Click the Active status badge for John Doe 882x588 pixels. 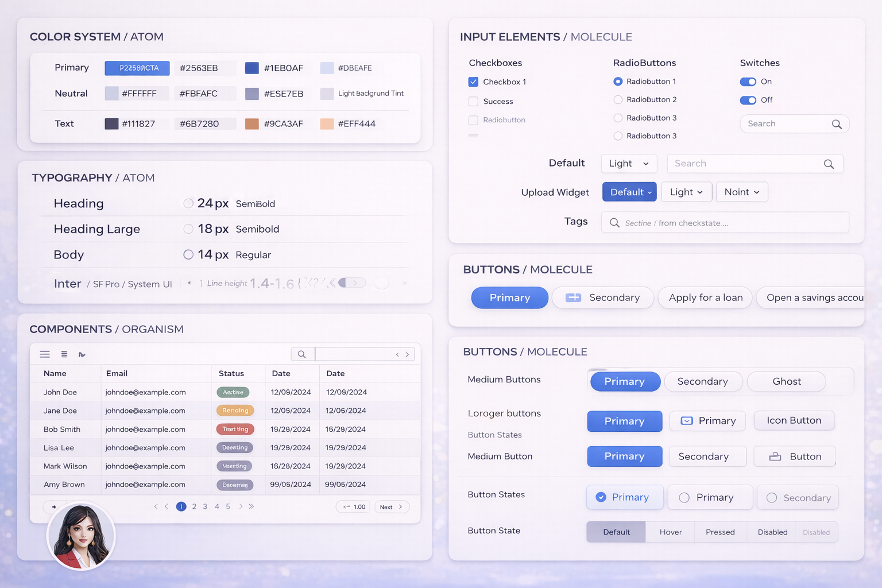click(x=233, y=392)
